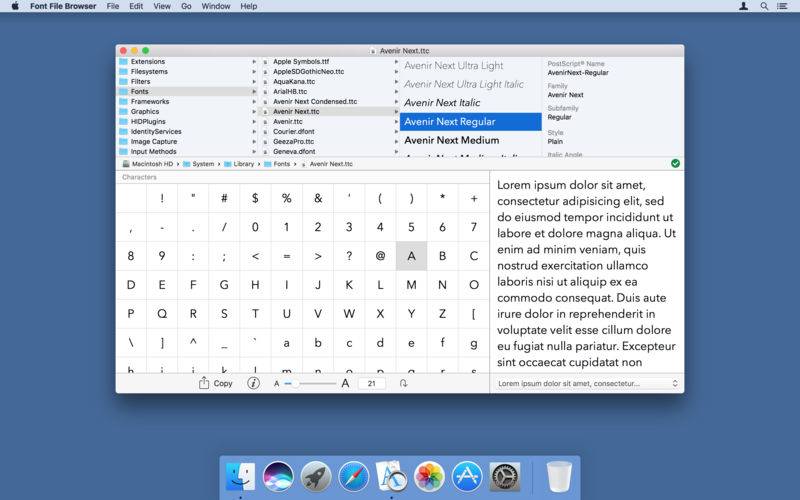Click Library in the path bar
Image resolution: width=800 pixels, height=500 pixels.
point(243,164)
